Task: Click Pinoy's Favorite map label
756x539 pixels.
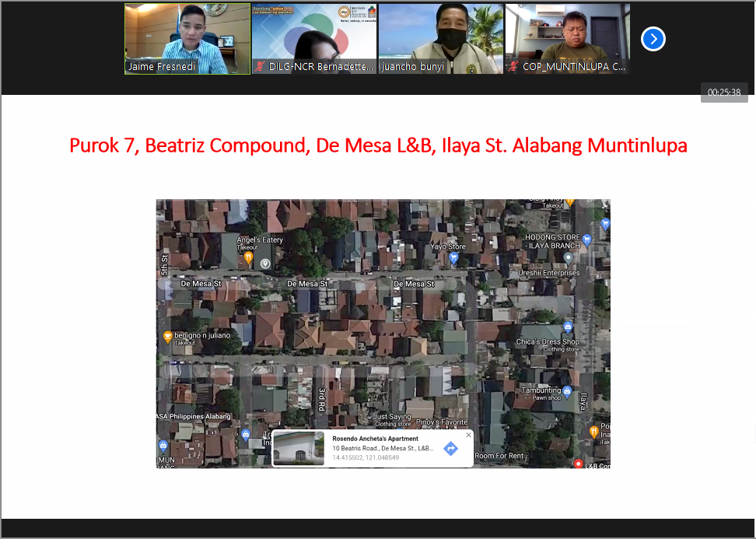Action: click(x=442, y=422)
